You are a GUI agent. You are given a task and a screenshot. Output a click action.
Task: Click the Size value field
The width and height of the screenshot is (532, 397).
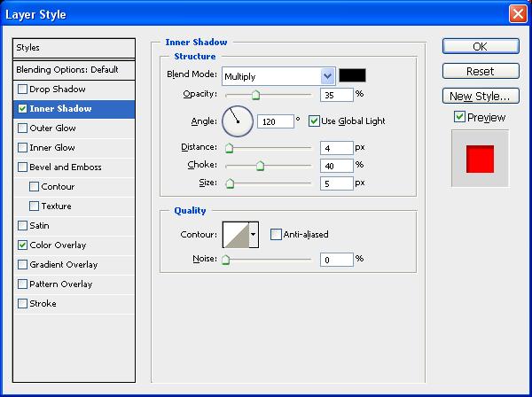tap(337, 183)
